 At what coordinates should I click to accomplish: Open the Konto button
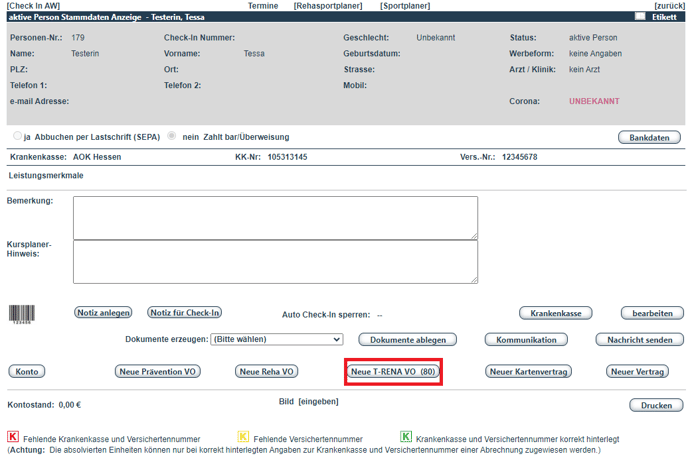point(27,371)
